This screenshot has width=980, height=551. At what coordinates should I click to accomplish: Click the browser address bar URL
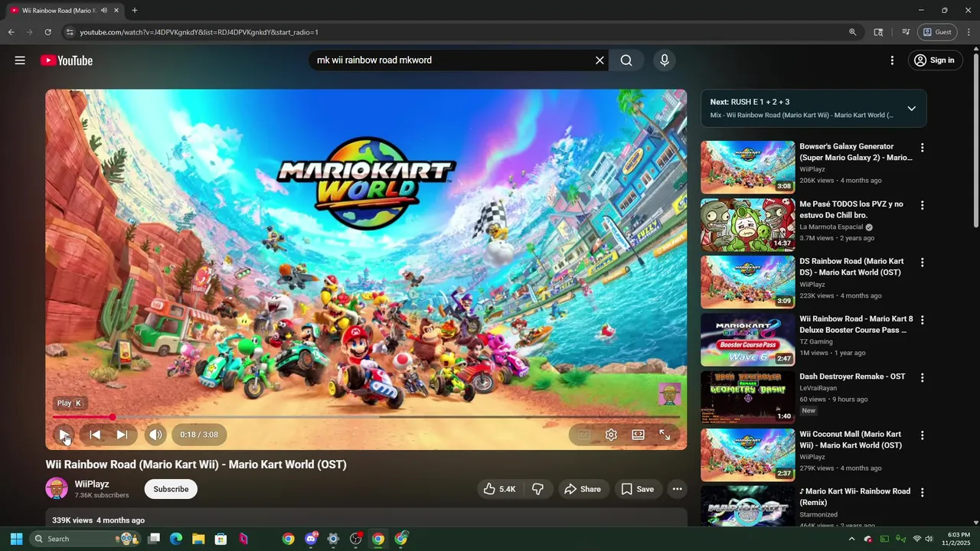(199, 32)
